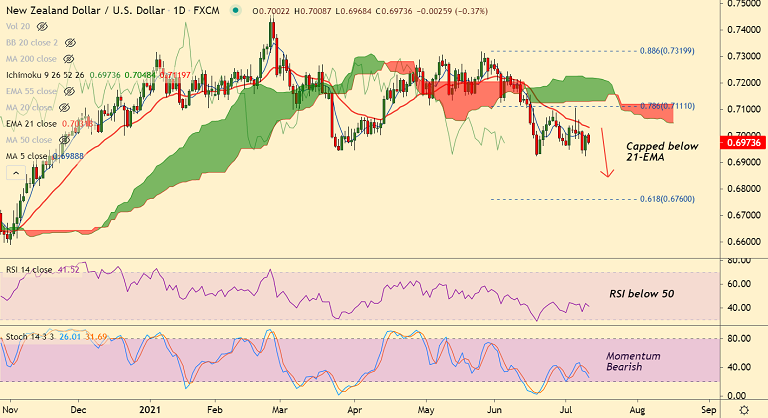Click the 0.66000 price axis label
Screen dimensions: 768x418
tap(744, 242)
